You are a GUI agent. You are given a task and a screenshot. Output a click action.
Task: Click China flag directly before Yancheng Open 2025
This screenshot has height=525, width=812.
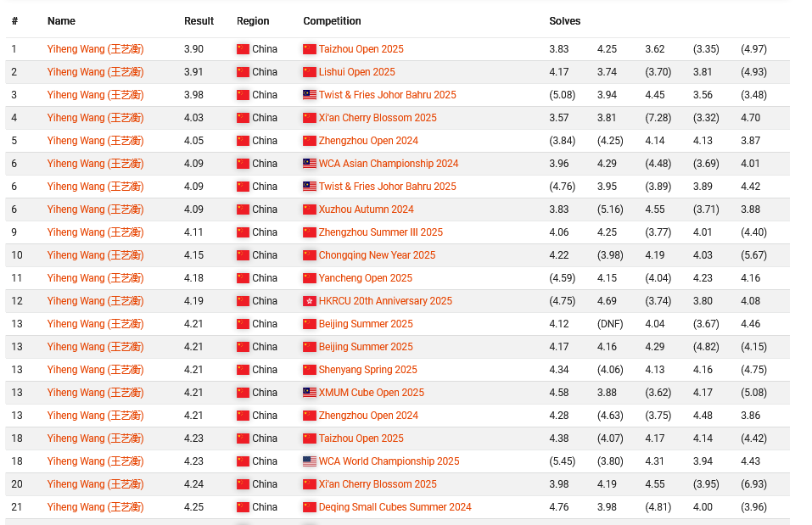tap(310, 278)
